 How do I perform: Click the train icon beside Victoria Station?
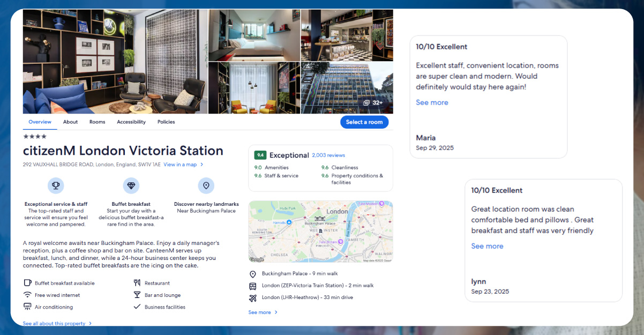click(x=253, y=286)
